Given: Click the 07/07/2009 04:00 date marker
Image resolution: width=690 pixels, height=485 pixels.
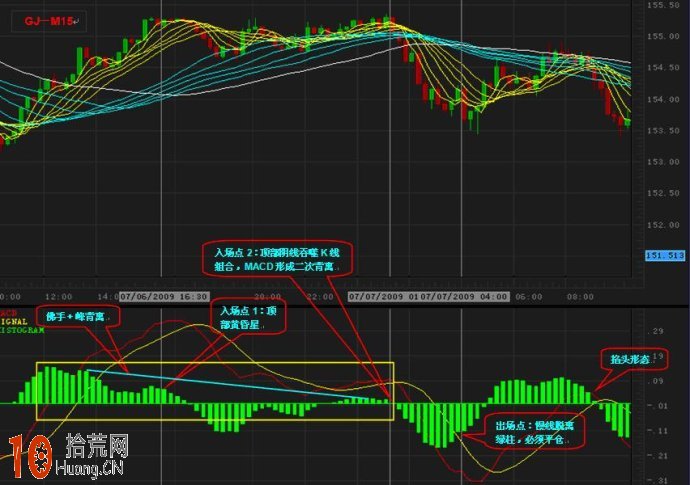Looking at the screenshot, I should [465, 297].
